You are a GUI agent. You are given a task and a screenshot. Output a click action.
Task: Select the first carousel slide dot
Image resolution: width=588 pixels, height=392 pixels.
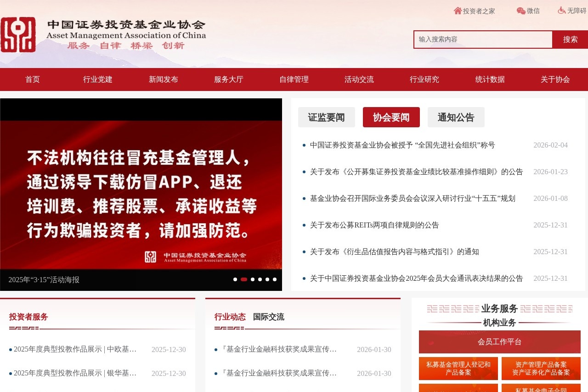235,279
